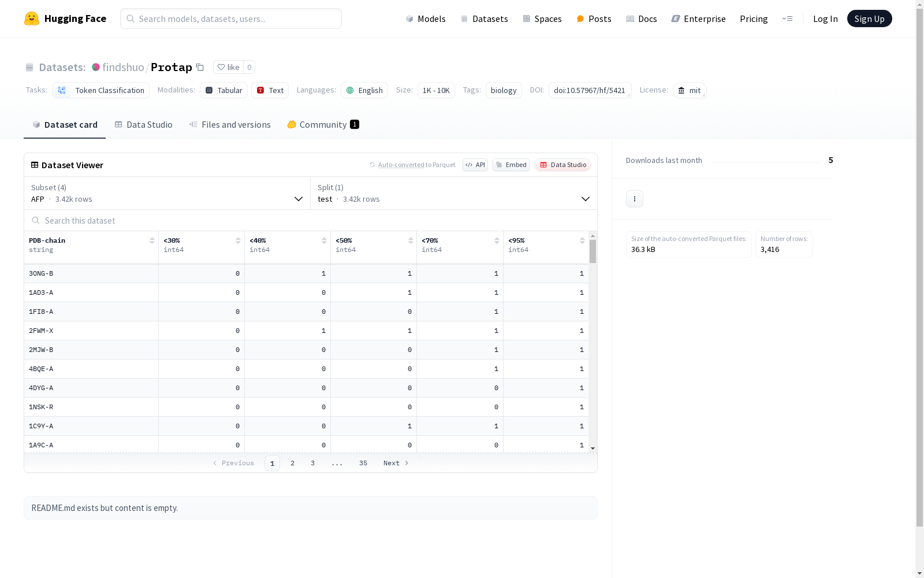
Task: Click the API button
Action: click(x=475, y=165)
